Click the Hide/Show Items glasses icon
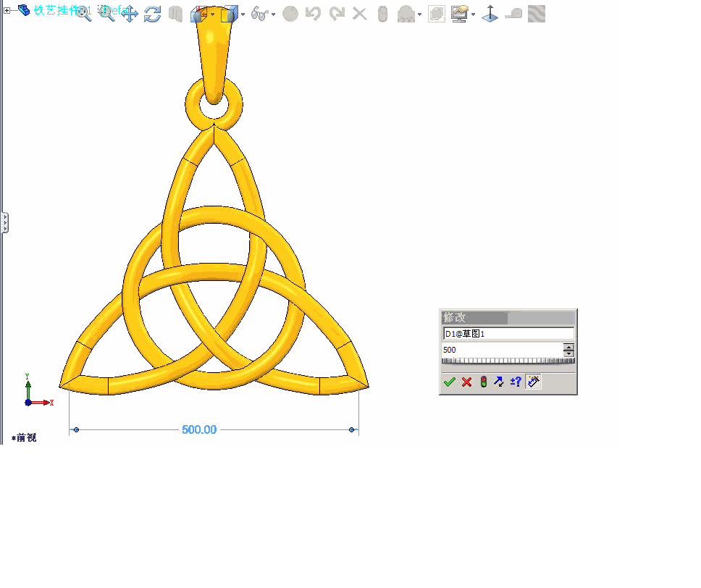 tap(260, 14)
